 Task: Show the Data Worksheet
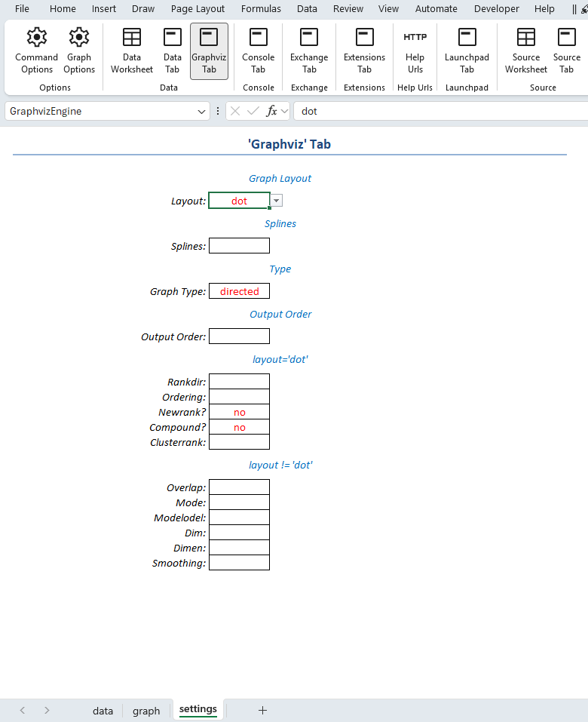tap(132, 51)
